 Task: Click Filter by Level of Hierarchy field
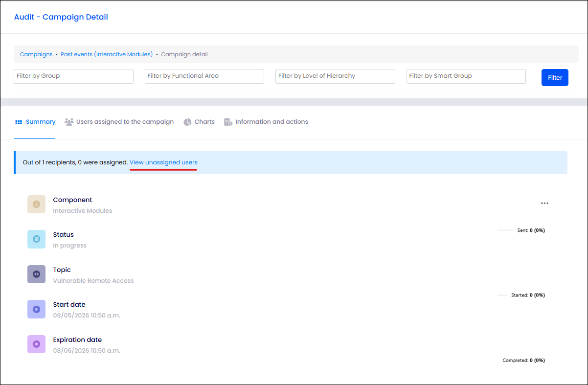click(x=335, y=76)
